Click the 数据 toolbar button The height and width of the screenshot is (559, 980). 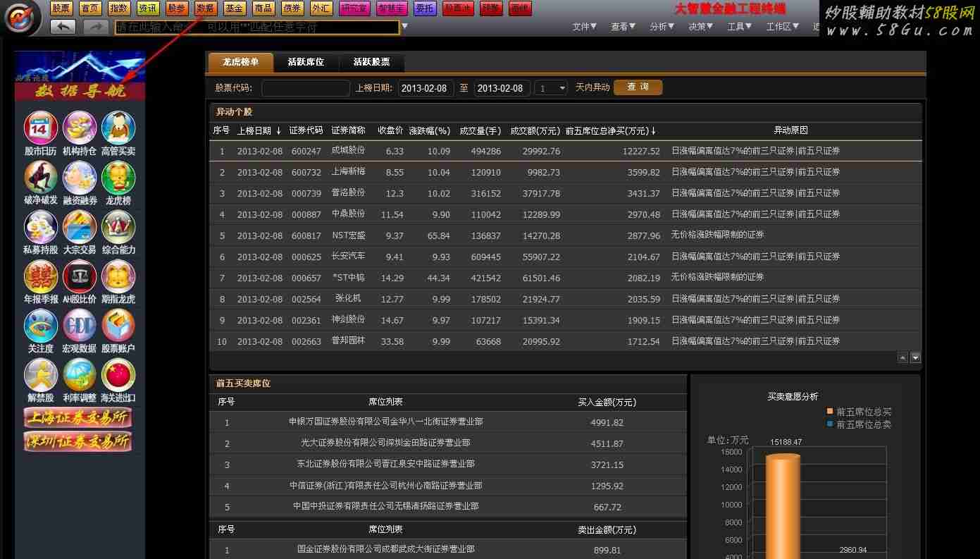pos(206,8)
